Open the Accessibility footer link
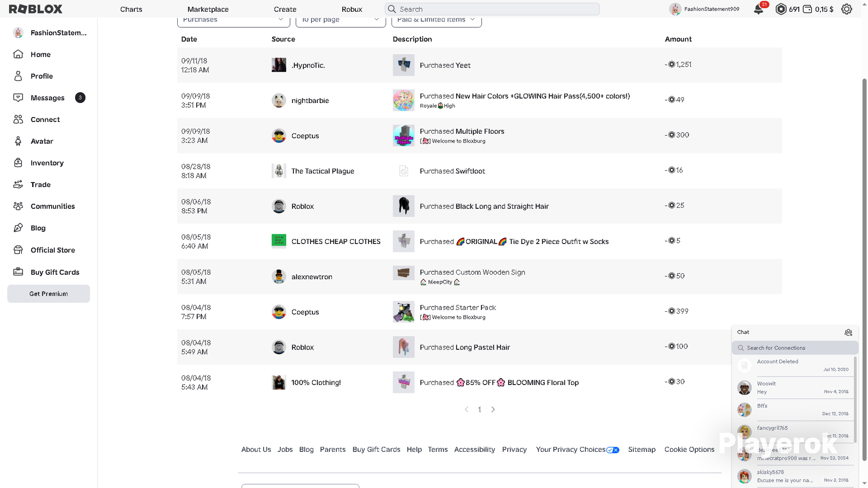 (x=475, y=449)
